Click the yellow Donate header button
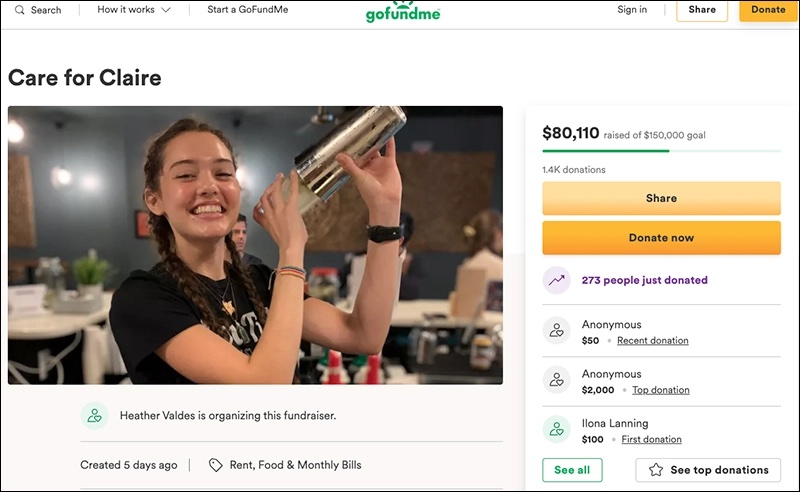 tap(768, 10)
